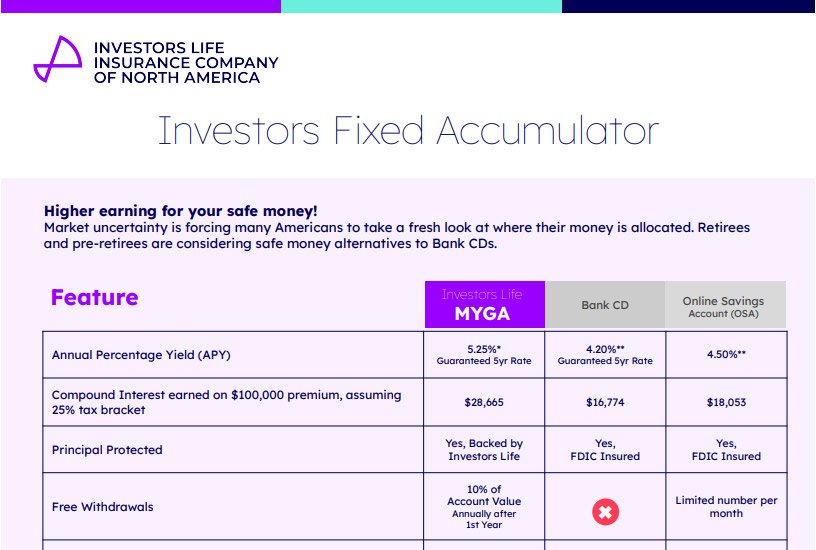
Task: Click the 4.50% online savings rate cell
Action: (725, 354)
